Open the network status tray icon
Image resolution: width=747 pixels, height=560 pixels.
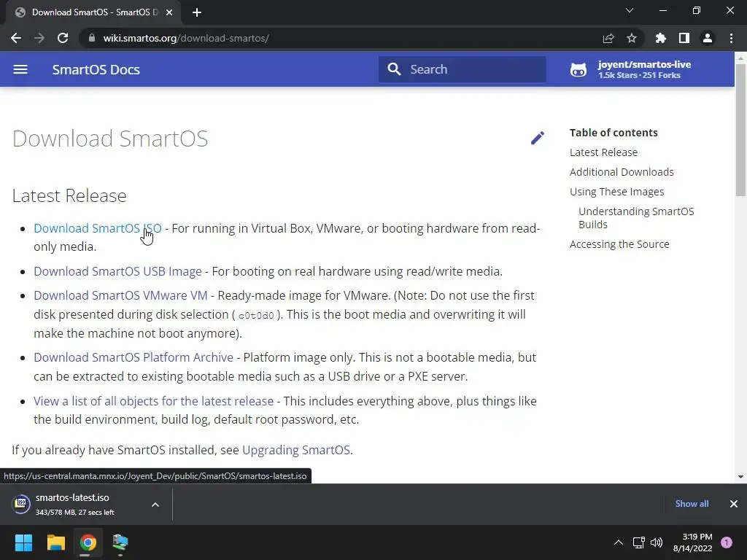point(639,542)
